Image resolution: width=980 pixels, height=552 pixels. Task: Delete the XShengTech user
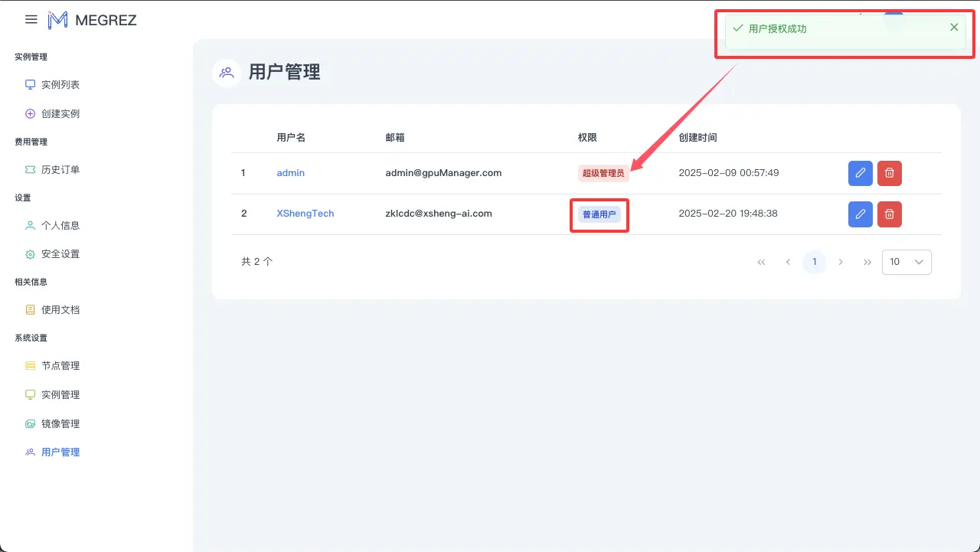coord(889,214)
